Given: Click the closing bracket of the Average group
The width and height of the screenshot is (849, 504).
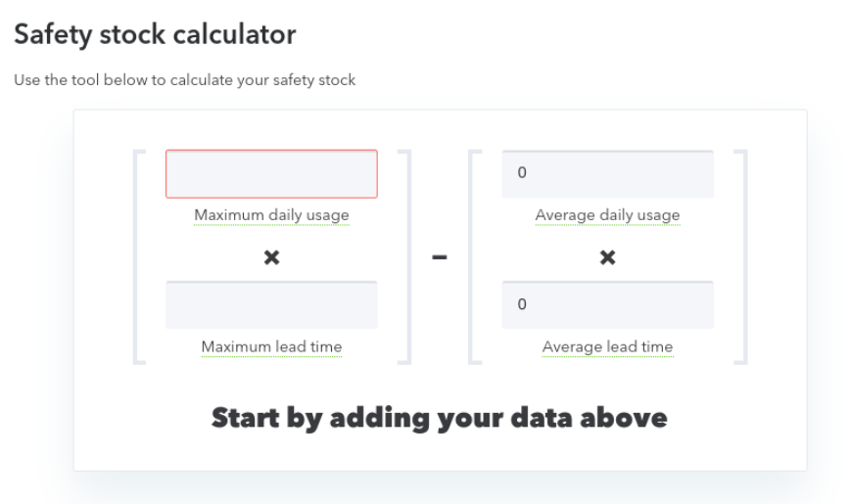Looking at the screenshot, I should point(741,257).
